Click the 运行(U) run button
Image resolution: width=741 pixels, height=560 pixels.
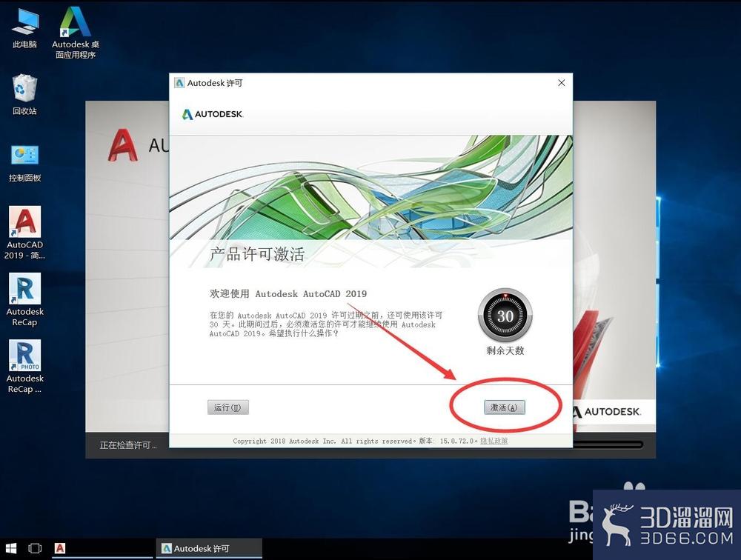pyautogui.click(x=227, y=407)
